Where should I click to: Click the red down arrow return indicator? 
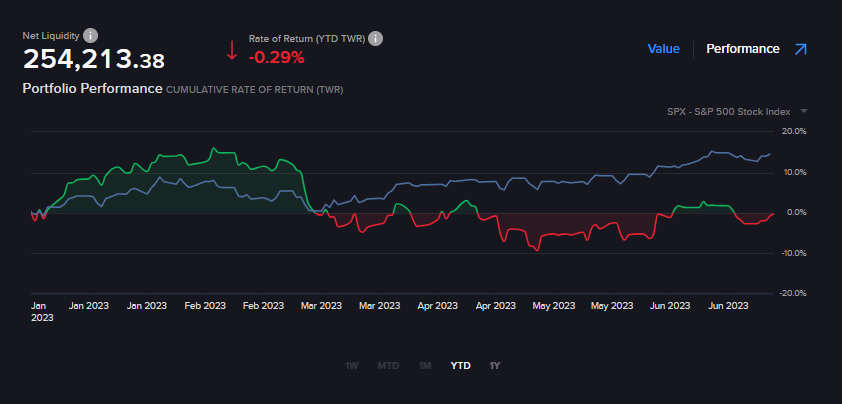(232, 49)
